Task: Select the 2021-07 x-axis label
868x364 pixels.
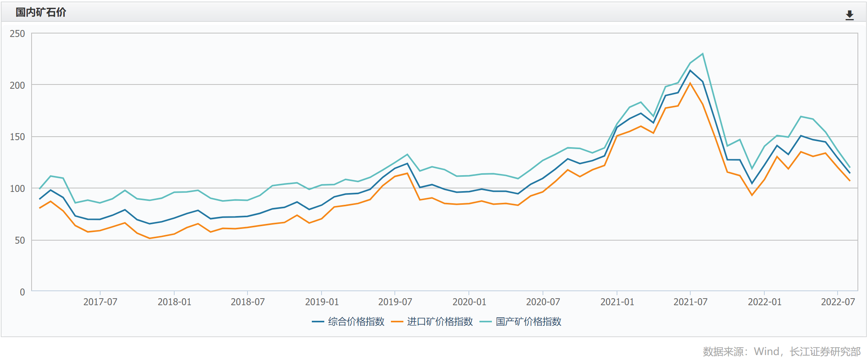Action: (690, 302)
